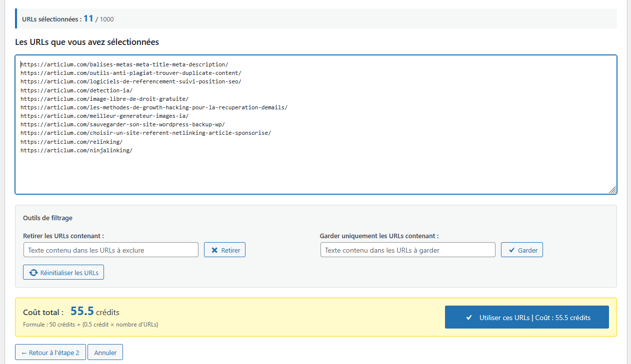Go back via Retour à l'étape 2

point(50,352)
